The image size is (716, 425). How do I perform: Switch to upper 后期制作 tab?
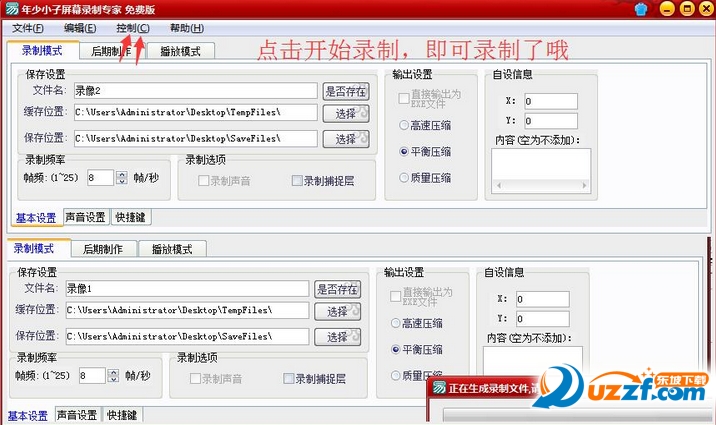tap(111, 51)
